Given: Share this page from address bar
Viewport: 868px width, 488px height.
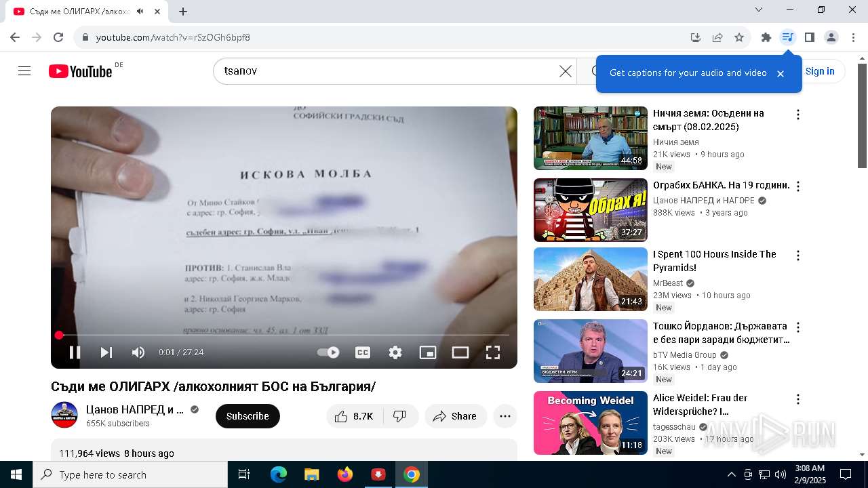Looking at the screenshot, I should [717, 37].
